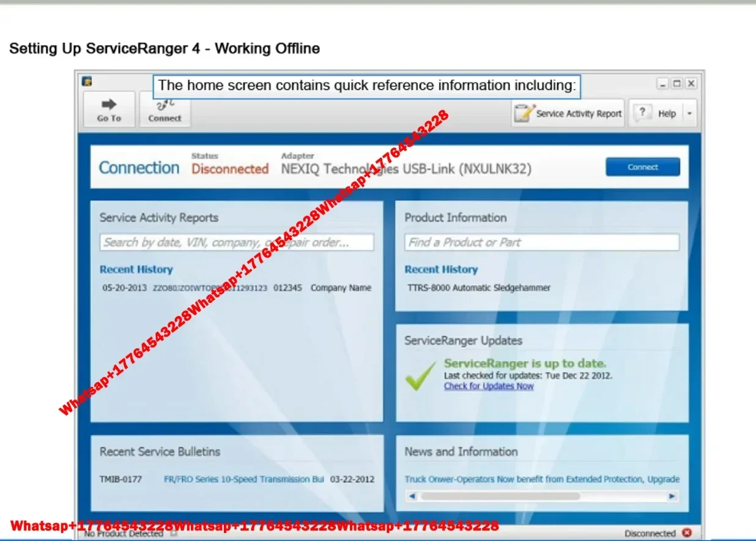The height and width of the screenshot is (541, 756).
Task: Open Truck Owner-Operators extended protection news link
Action: (542, 479)
